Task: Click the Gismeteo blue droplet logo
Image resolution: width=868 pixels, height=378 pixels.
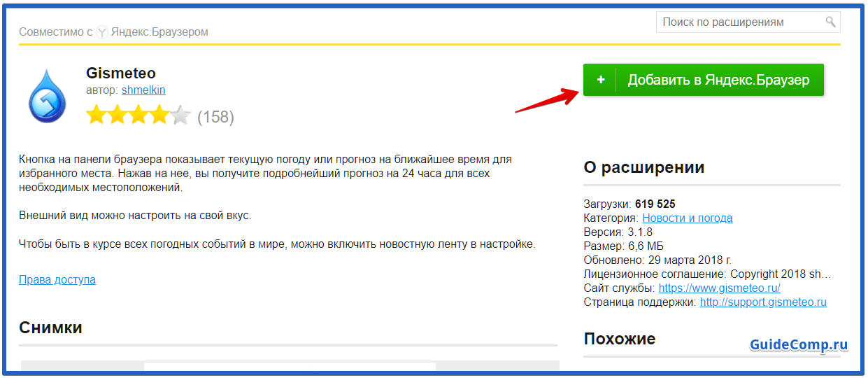Action: 47,96
